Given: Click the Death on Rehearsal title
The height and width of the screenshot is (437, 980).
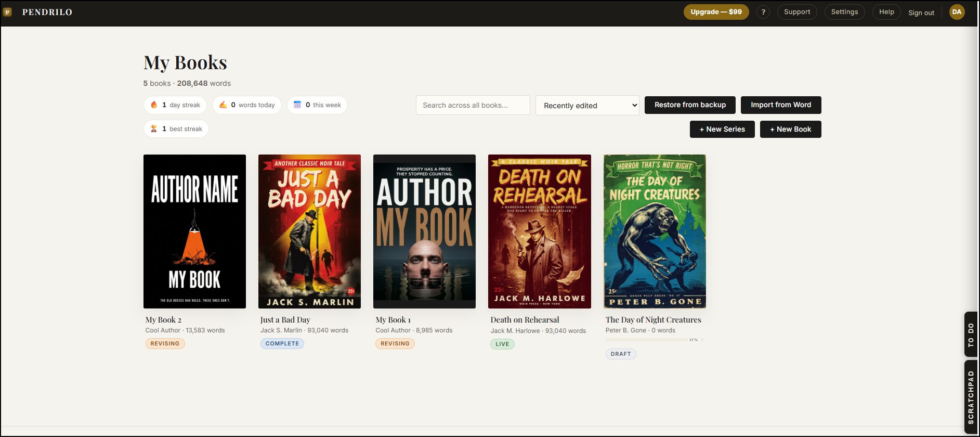Looking at the screenshot, I should (x=525, y=320).
